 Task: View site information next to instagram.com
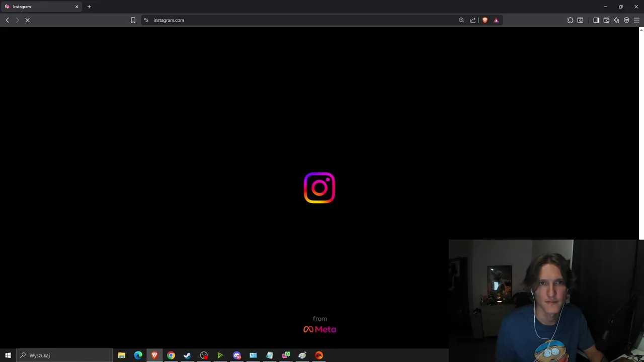(146, 20)
